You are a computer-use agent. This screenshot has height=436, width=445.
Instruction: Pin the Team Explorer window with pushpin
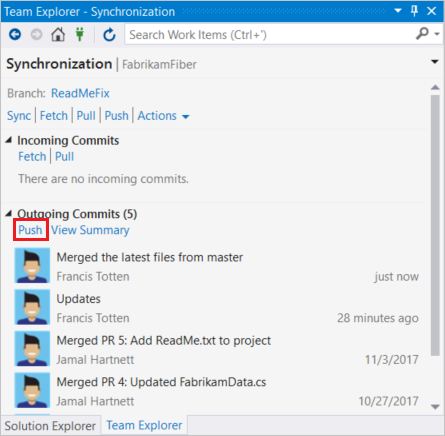(414, 11)
